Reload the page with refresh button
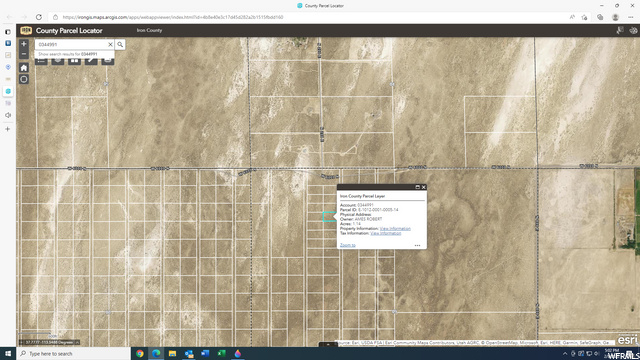The image size is (640, 360). [39, 17]
